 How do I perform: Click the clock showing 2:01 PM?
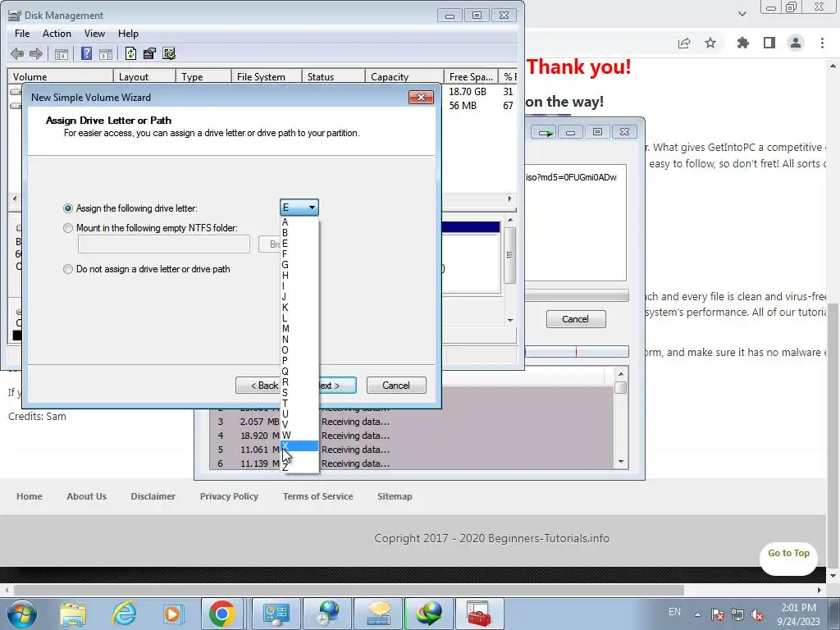pos(798,608)
